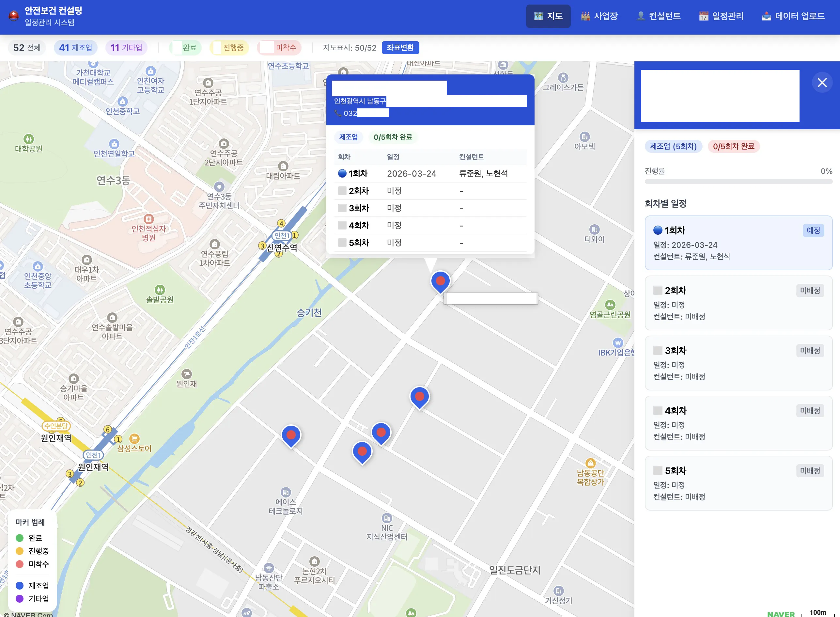
Task: Open the 데이터 업로드 tab
Action: [793, 16]
